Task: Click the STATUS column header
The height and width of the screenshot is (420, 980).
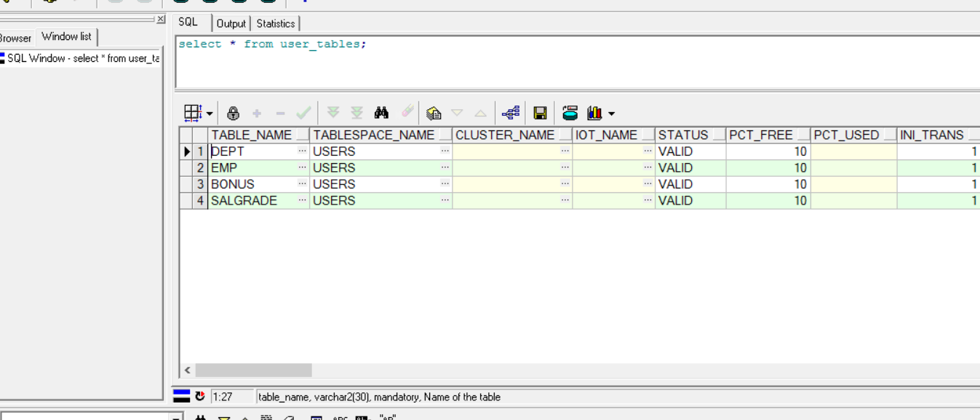Action: 690,135
